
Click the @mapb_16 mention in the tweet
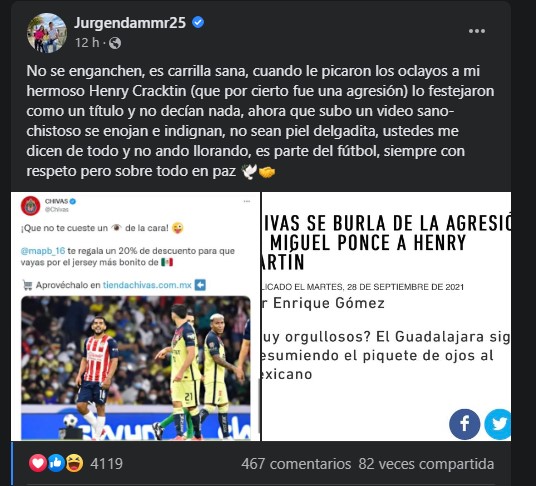43,251
